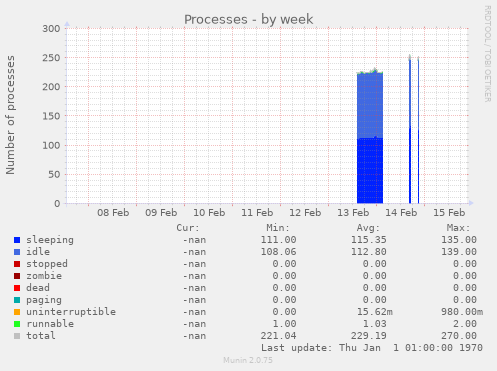
Task: Select the 'dead' legend label
Action: (38, 288)
